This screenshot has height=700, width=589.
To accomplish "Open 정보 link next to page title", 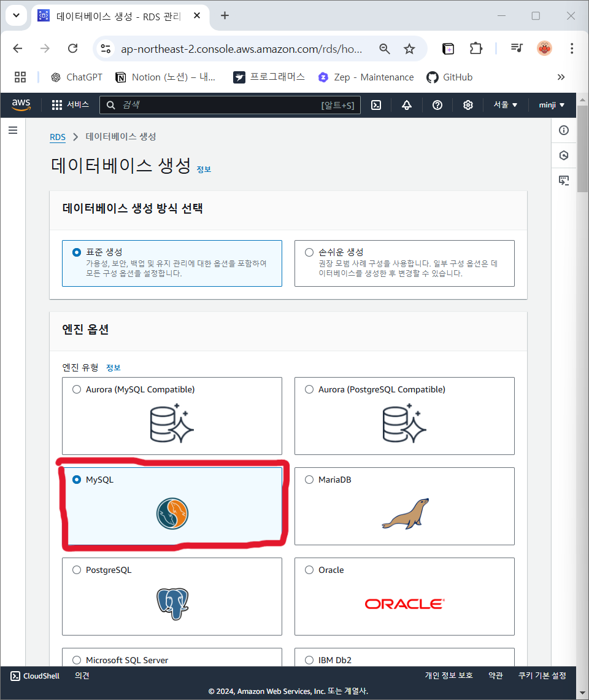I will (204, 169).
